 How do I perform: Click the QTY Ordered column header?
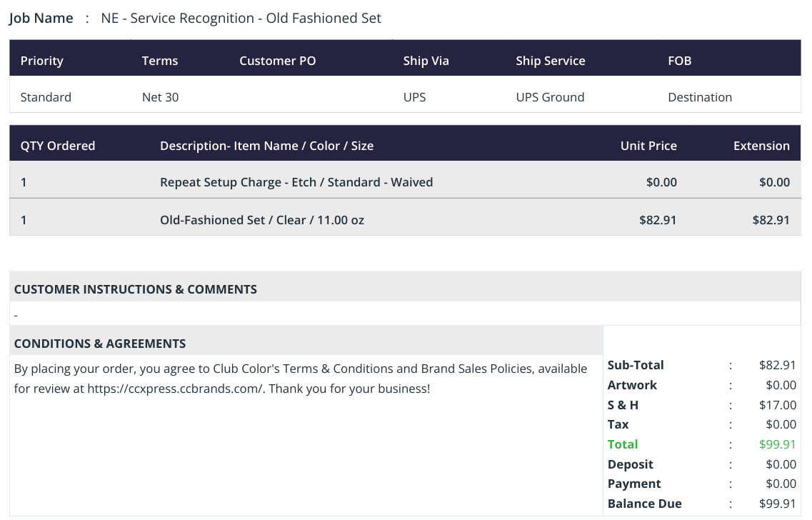pyautogui.click(x=57, y=146)
